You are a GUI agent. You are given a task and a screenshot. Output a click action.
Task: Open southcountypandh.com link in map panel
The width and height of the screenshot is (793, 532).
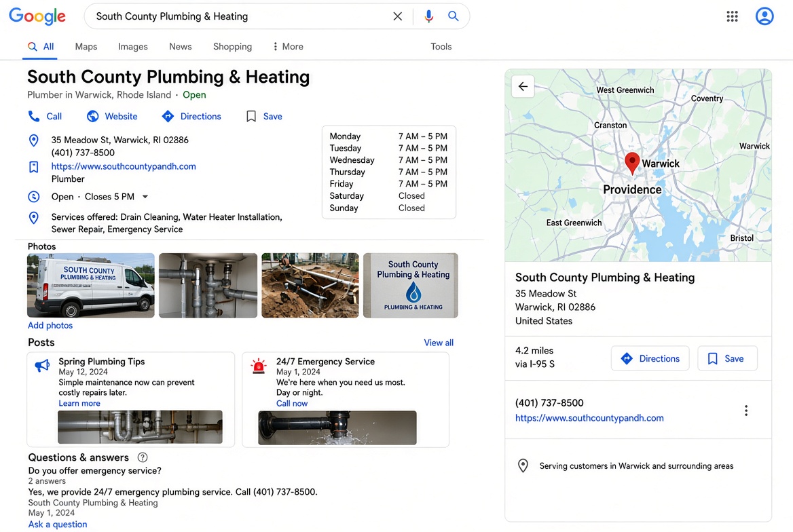point(589,418)
